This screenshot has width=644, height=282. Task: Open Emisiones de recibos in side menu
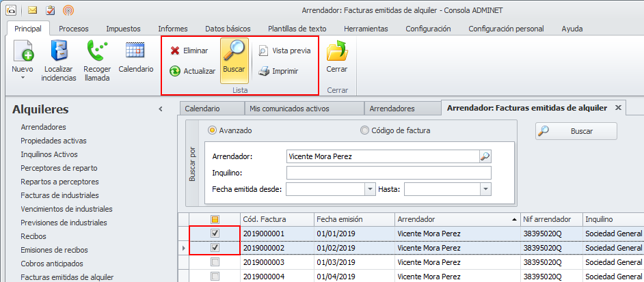pyautogui.click(x=54, y=250)
